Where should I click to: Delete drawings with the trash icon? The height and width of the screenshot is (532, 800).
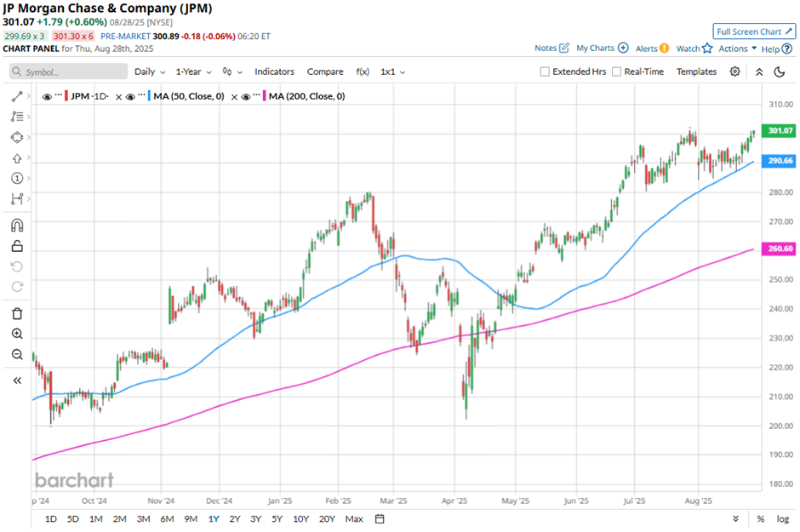coord(17,313)
